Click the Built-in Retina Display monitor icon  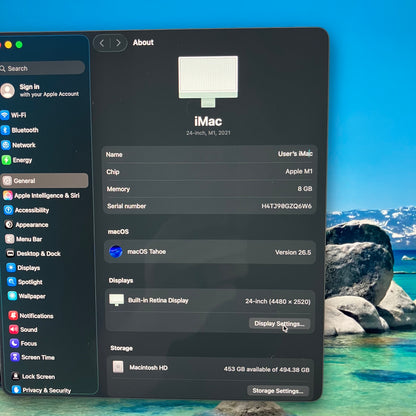pos(117,300)
